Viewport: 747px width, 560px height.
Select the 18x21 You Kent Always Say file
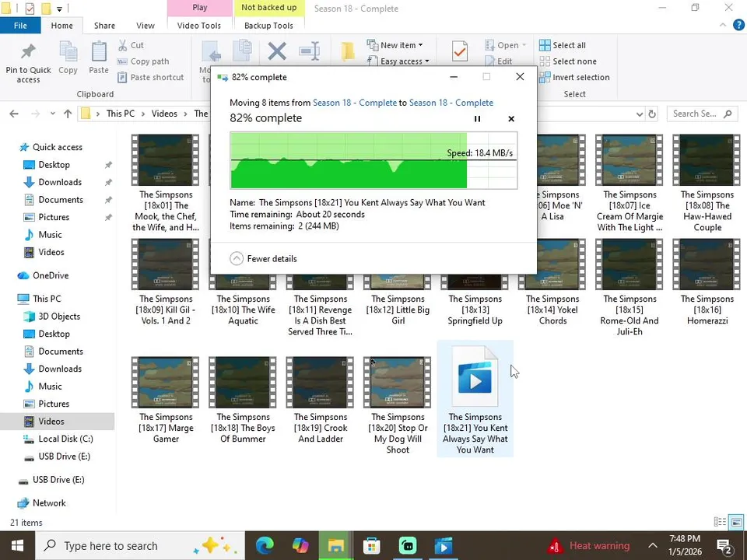click(475, 398)
